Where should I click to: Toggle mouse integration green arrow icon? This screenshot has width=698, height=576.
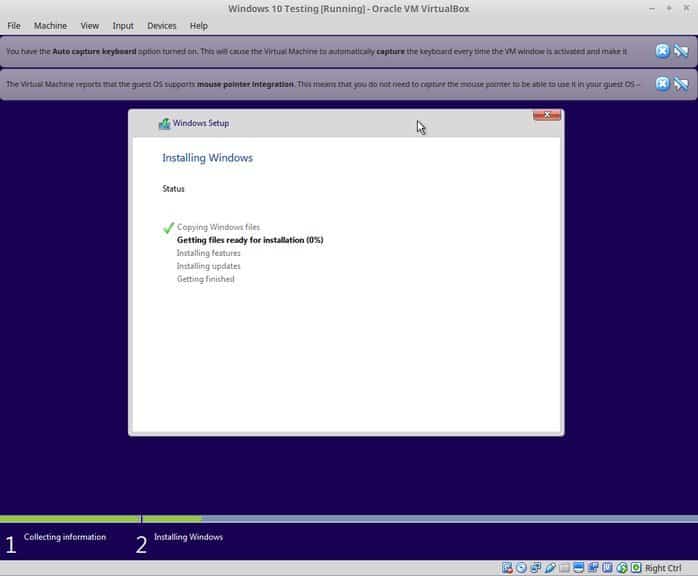coord(622,568)
